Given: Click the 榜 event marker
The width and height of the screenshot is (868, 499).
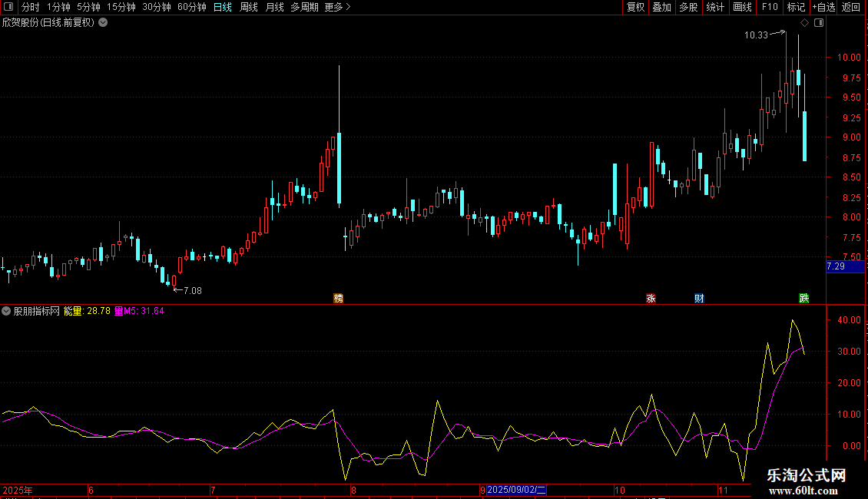Looking at the screenshot, I should tap(338, 298).
